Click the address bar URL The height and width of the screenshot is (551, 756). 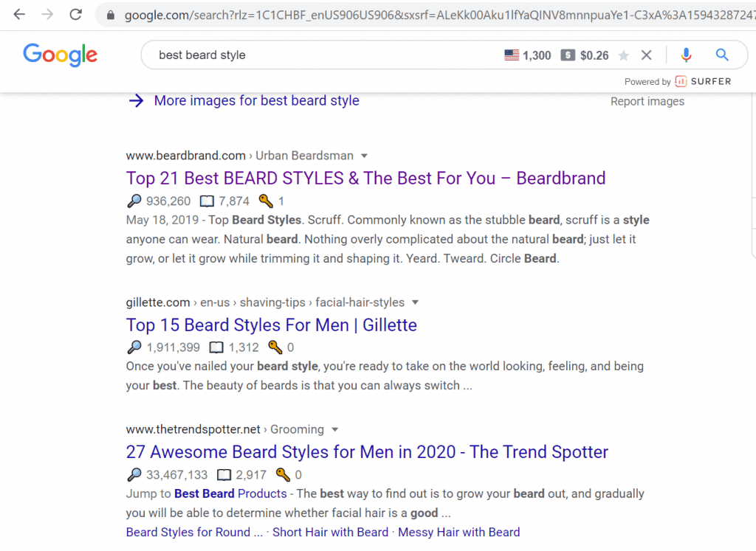point(439,15)
